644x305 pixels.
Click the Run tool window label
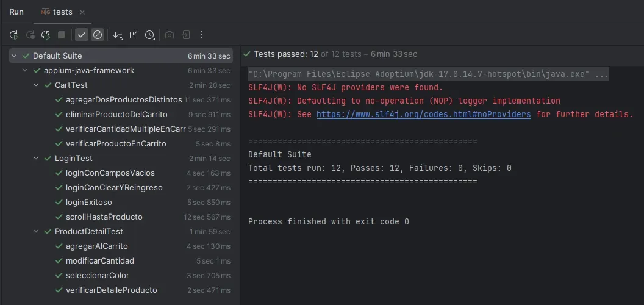[16, 12]
